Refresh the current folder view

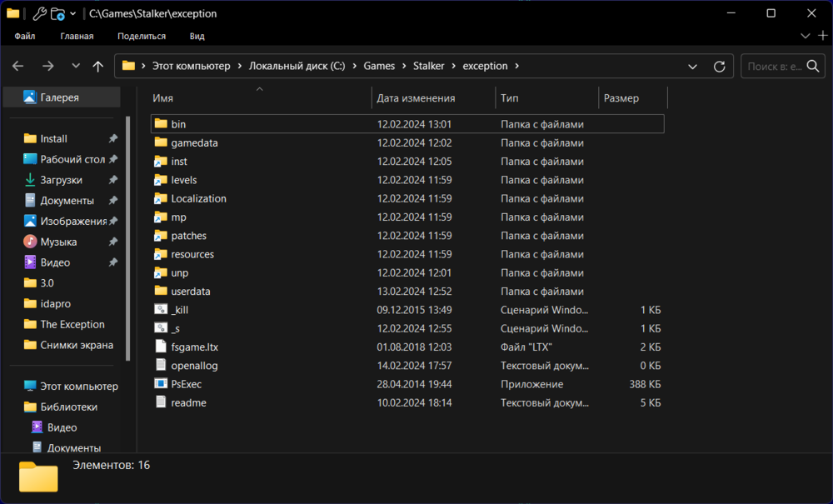pos(720,66)
